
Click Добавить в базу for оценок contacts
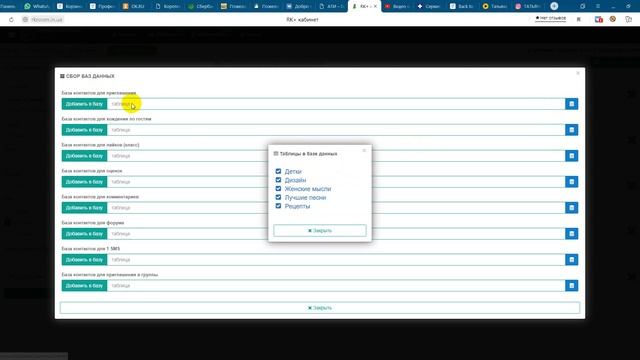tap(84, 182)
